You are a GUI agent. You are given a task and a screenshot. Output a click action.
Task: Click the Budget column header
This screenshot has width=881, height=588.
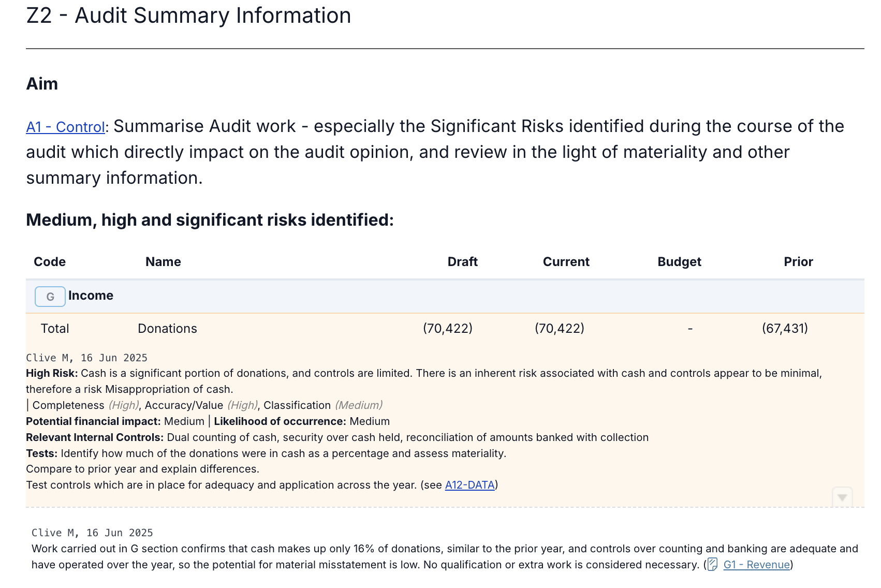click(x=679, y=262)
